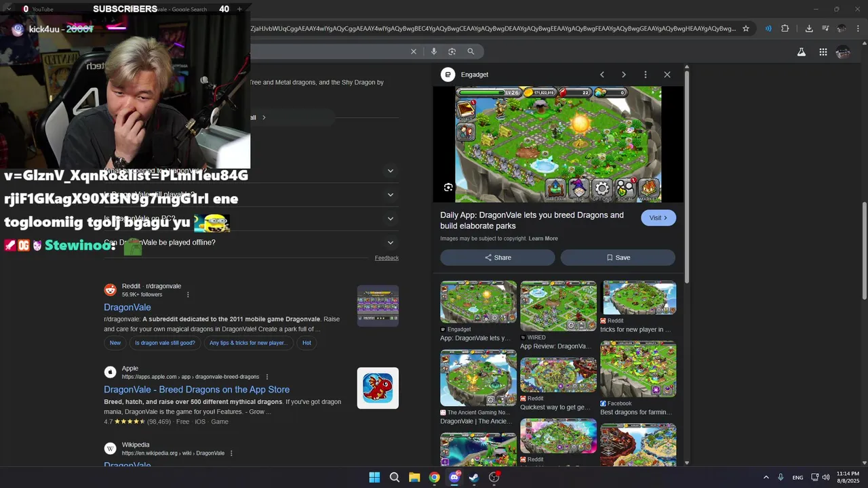Show hidden system tray icons
Viewport: 868px width, 488px height.
[x=766, y=477]
